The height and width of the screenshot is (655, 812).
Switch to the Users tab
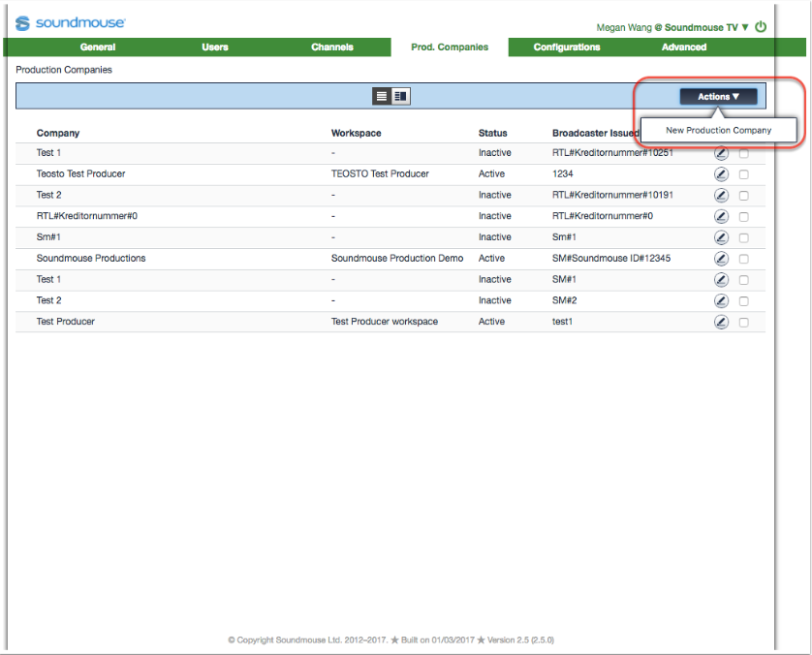click(215, 47)
